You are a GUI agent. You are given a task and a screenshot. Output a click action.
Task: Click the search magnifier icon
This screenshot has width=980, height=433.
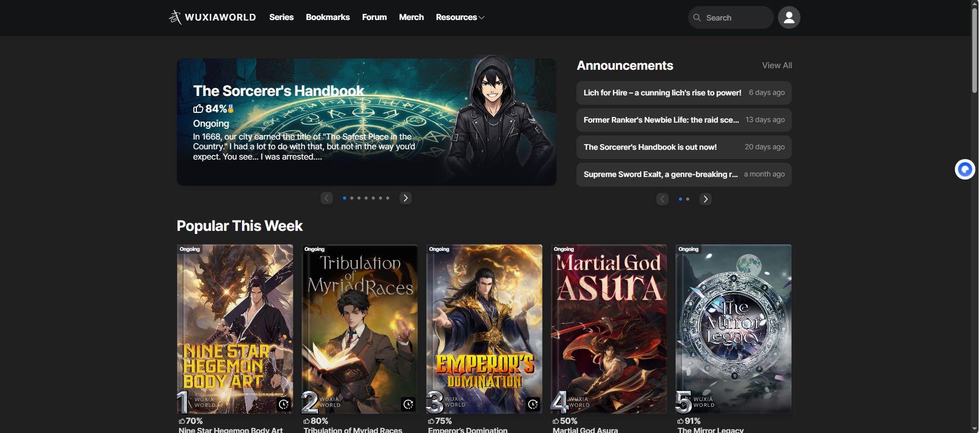pos(697,17)
